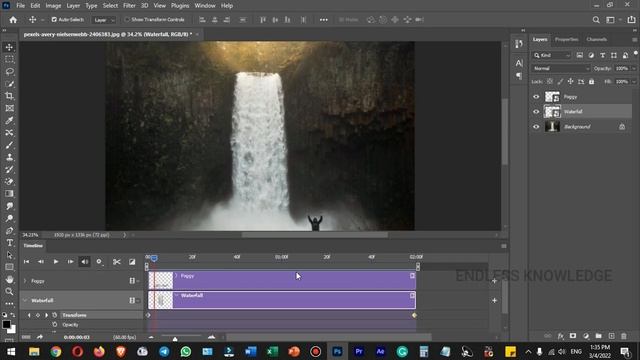Click the Home icon in options bar
Viewport: 640px width, 360px height.
[x=13, y=20]
